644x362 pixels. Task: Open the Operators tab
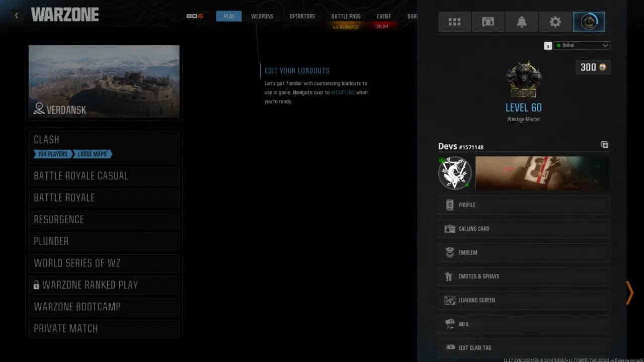coord(302,16)
